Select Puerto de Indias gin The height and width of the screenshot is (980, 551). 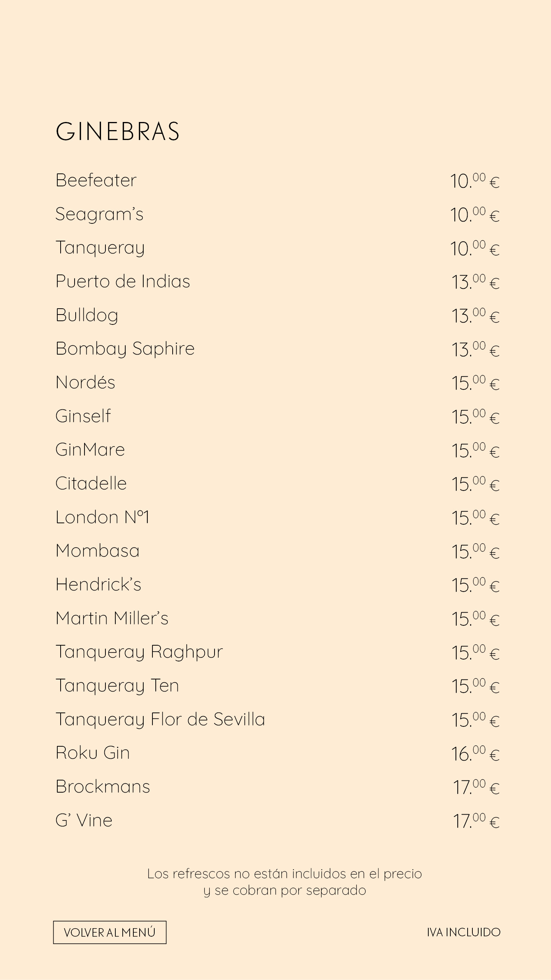(122, 281)
